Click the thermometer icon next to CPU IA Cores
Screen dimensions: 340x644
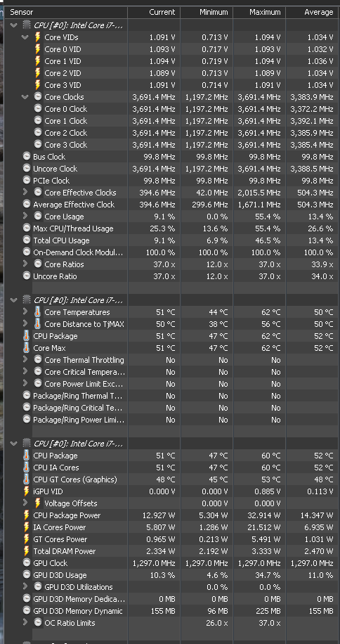[x=27, y=467]
